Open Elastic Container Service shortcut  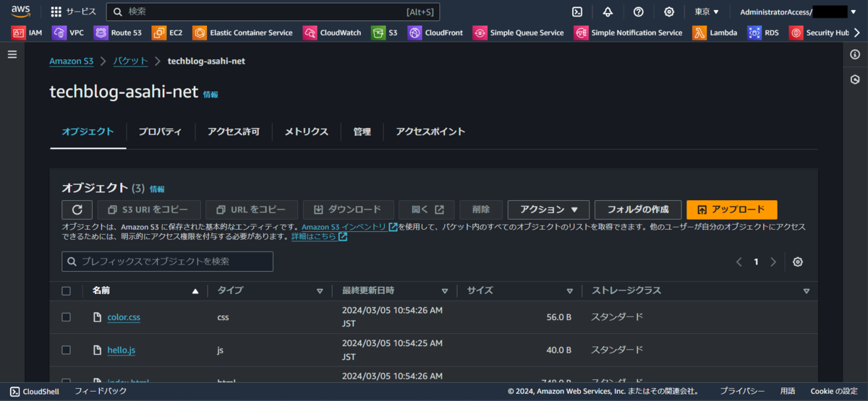pos(242,33)
